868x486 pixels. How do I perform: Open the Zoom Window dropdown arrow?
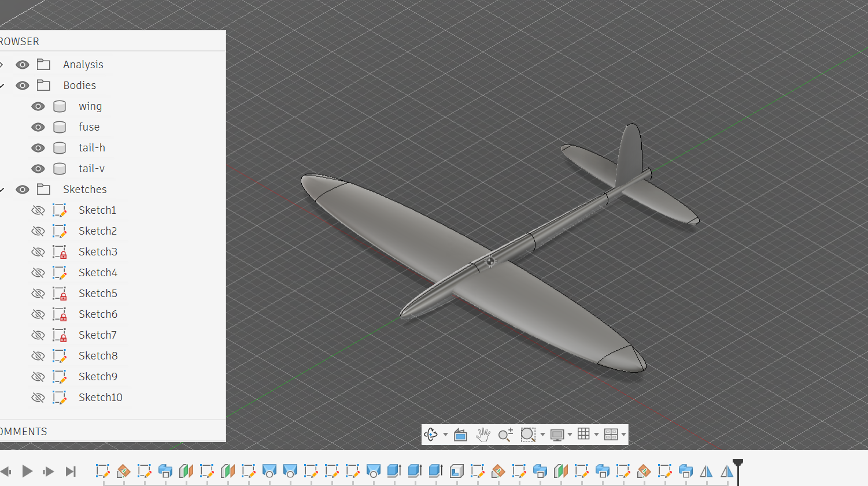tap(542, 435)
